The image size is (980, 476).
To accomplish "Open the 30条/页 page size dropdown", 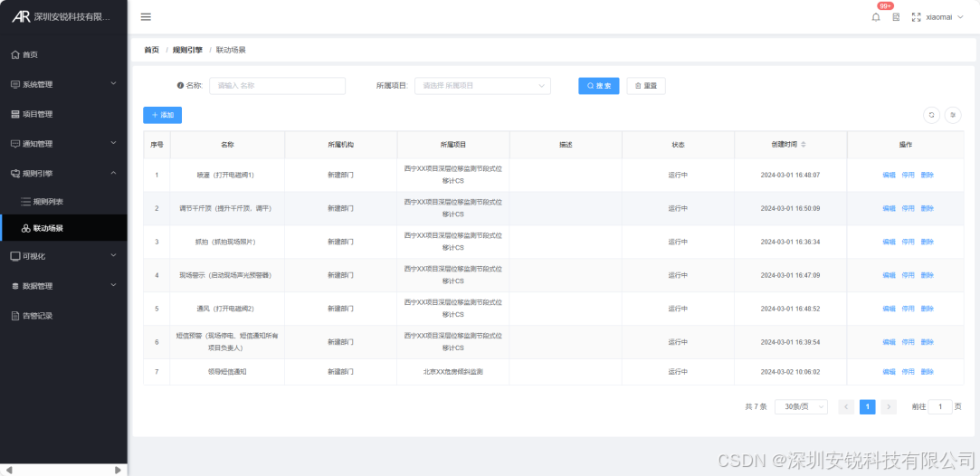I will (801, 406).
